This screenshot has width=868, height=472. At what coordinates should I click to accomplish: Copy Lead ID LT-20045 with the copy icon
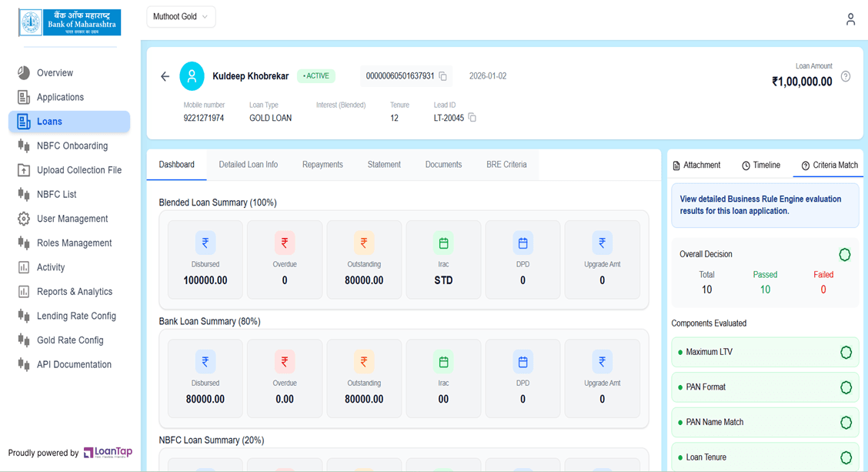click(472, 117)
